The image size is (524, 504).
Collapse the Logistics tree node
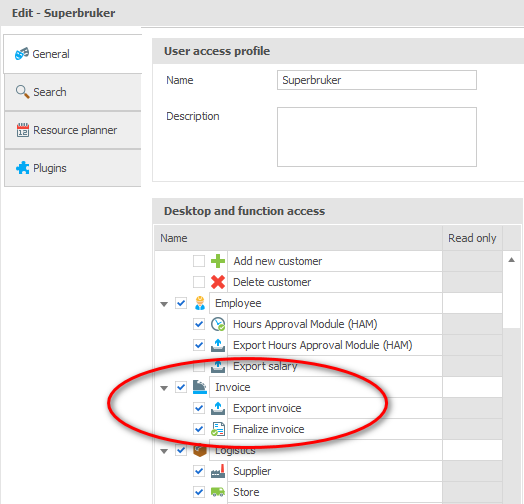tap(164, 451)
